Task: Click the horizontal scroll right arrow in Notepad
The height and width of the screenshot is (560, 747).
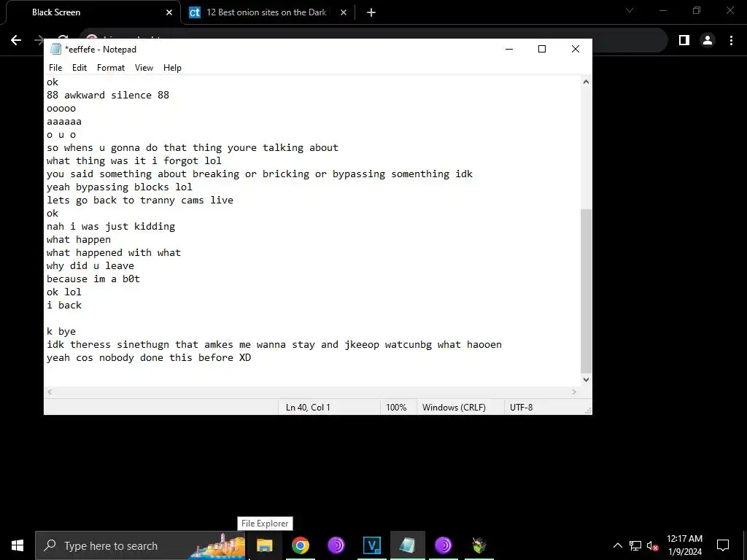Action: [574, 392]
